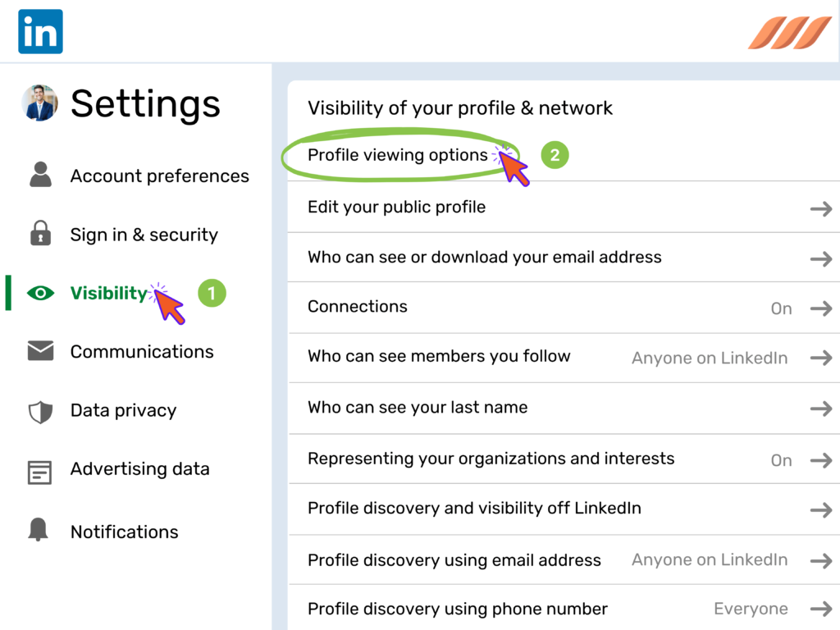
Task: Select the Visibility eye icon
Action: tap(39, 292)
